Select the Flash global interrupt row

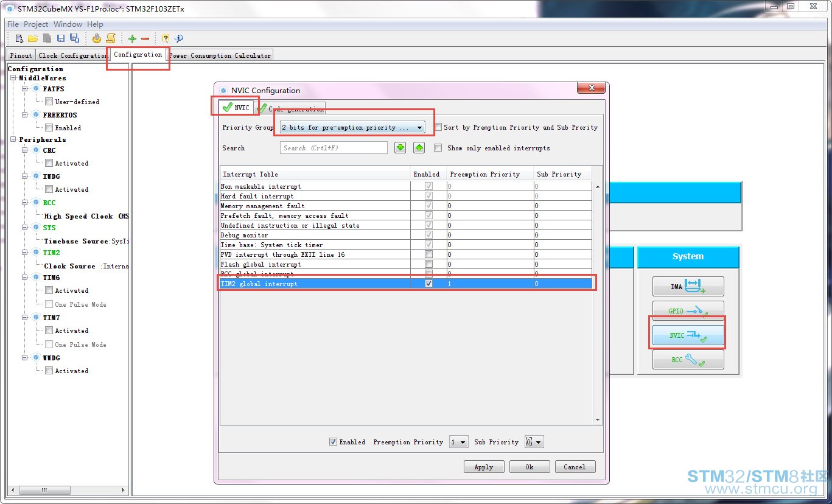406,264
